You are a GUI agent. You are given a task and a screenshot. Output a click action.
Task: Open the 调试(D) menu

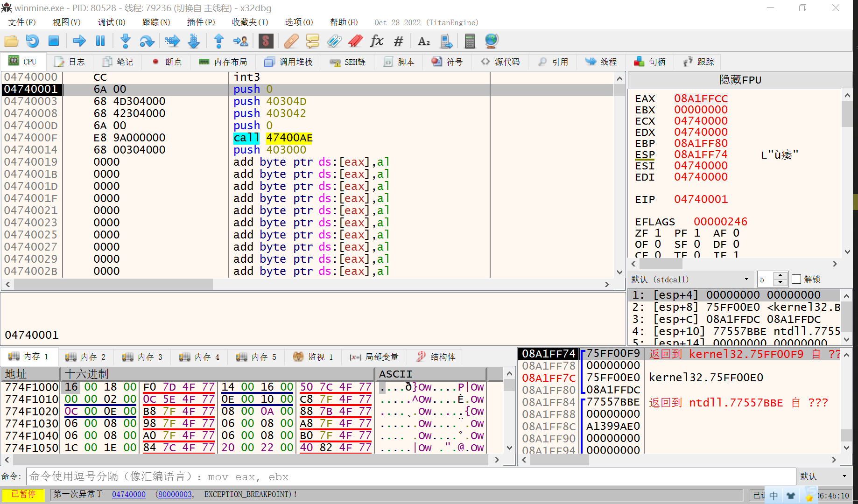pos(111,22)
